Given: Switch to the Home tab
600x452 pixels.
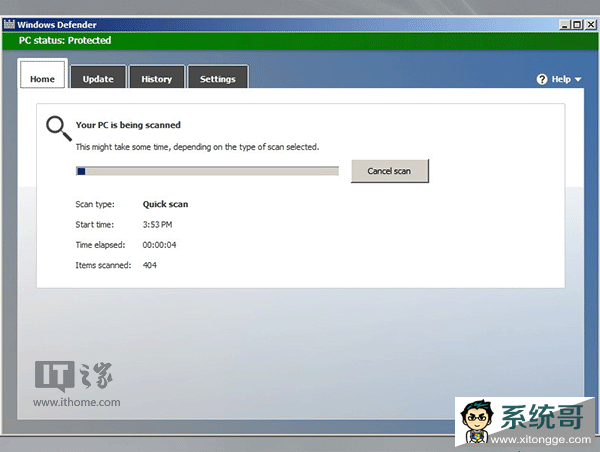Looking at the screenshot, I should pyautogui.click(x=42, y=74).
